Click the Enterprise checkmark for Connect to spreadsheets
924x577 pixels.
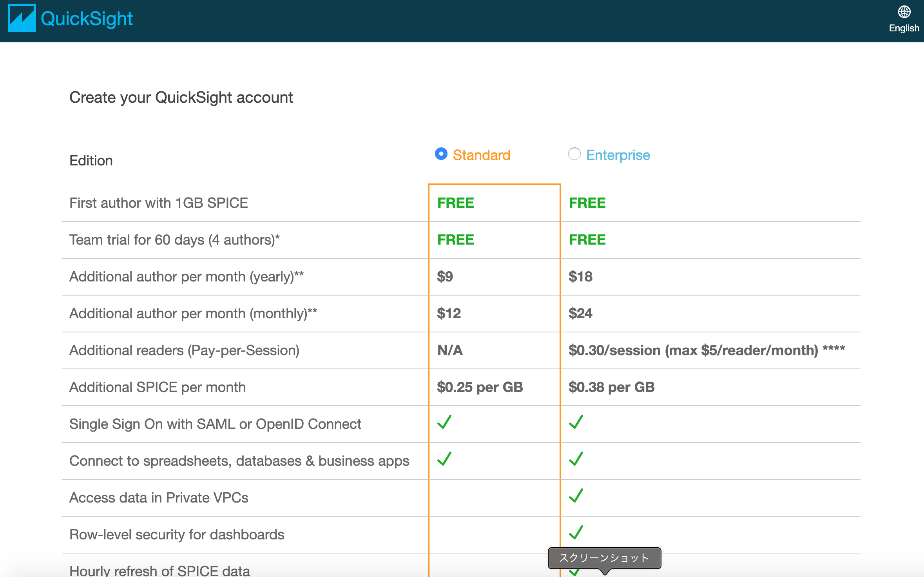point(576,459)
